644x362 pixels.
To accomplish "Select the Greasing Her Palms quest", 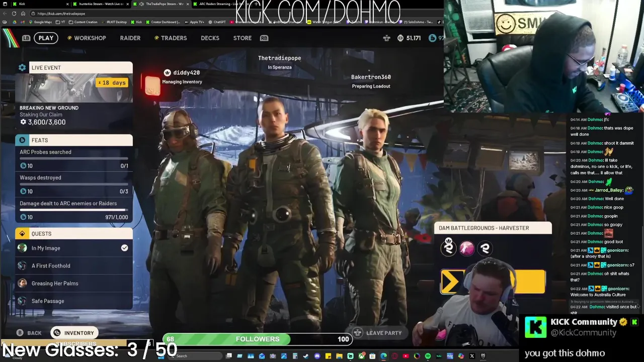I will [74, 283].
